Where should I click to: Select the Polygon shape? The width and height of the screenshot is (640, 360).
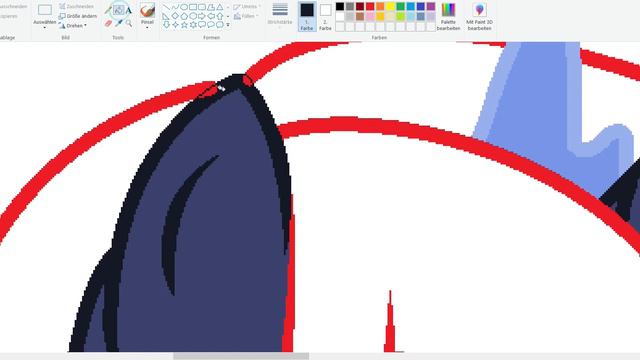pos(211,7)
